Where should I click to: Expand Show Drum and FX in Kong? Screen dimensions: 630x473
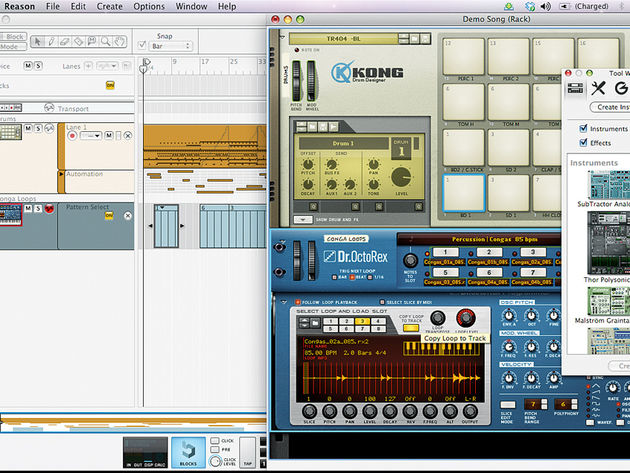click(303, 219)
